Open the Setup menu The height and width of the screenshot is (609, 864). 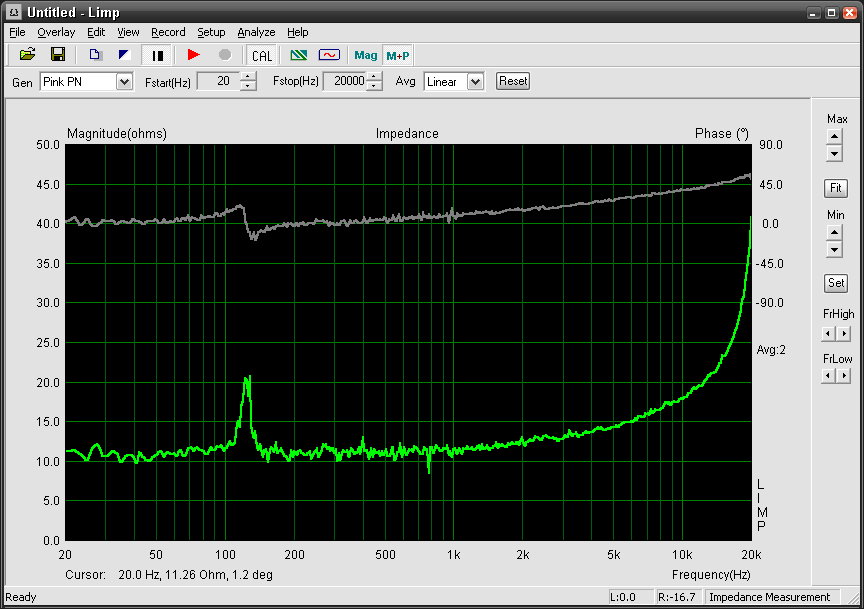211,33
